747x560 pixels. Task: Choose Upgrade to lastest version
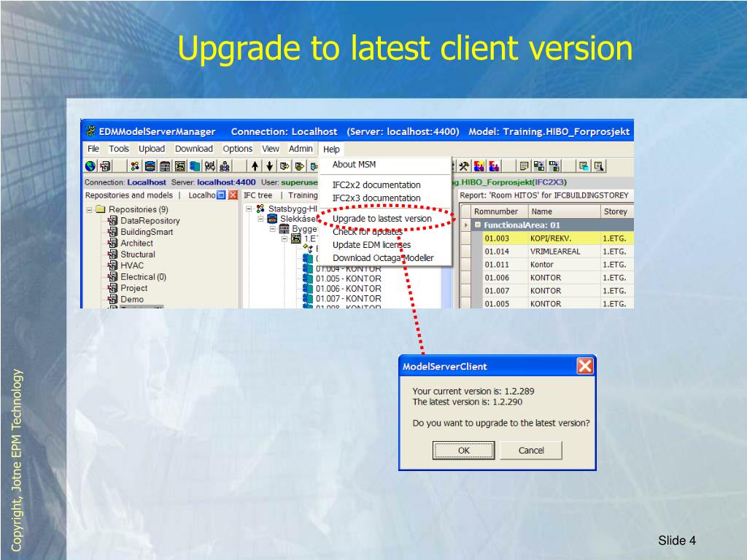385,219
